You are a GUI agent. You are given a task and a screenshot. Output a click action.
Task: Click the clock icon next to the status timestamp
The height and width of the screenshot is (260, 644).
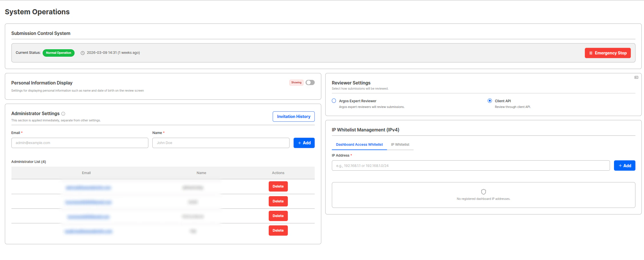pyautogui.click(x=82, y=53)
